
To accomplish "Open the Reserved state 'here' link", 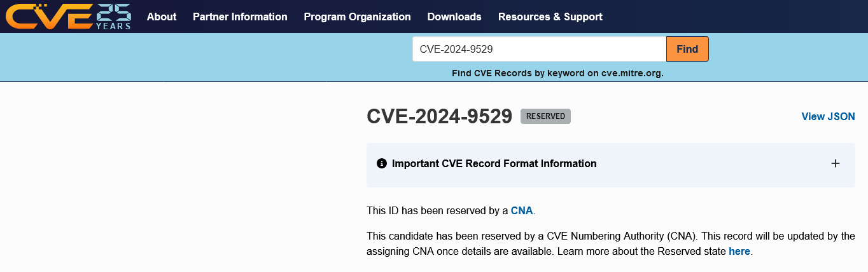I will [x=739, y=251].
